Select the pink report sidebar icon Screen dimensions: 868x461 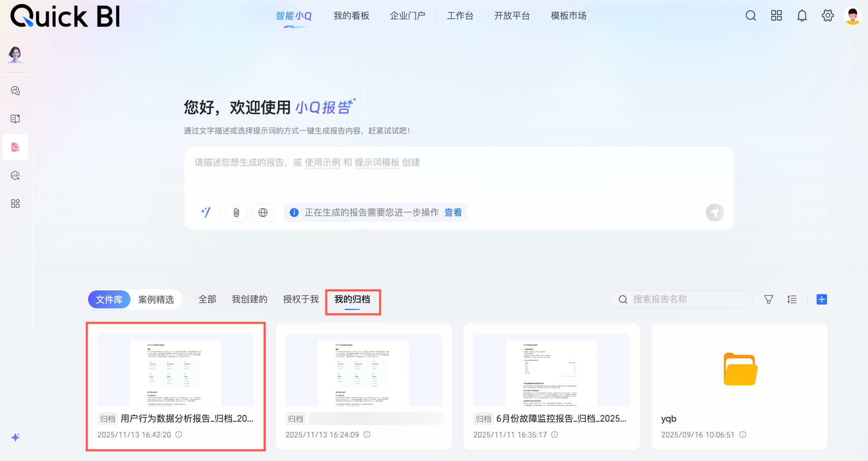pyautogui.click(x=15, y=147)
